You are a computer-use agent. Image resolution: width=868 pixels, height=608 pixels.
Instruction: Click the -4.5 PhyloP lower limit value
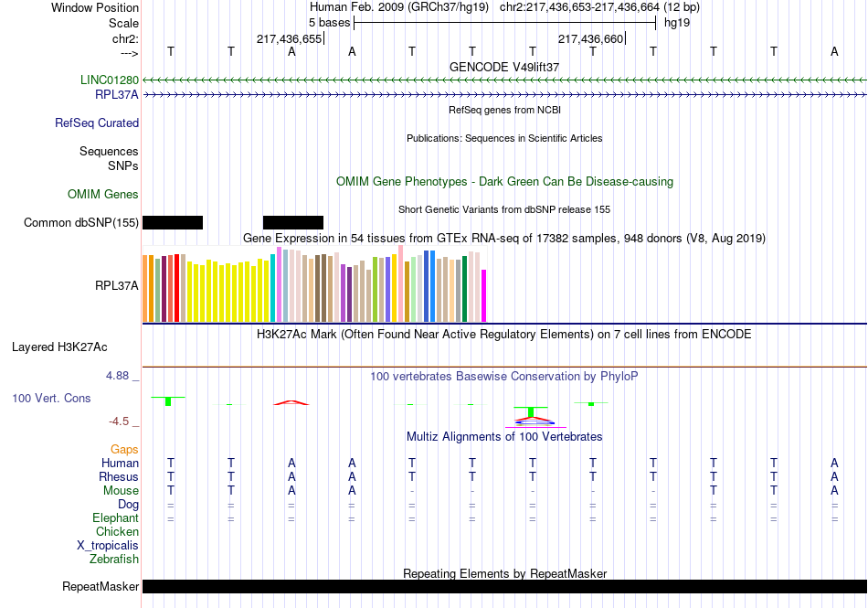[x=119, y=421]
